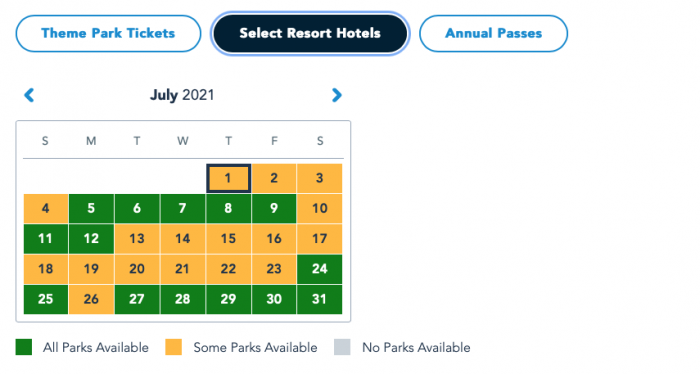Image resolution: width=700 pixels, height=374 pixels.
Task: Click the July 2021 month heading
Action: tap(182, 95)
